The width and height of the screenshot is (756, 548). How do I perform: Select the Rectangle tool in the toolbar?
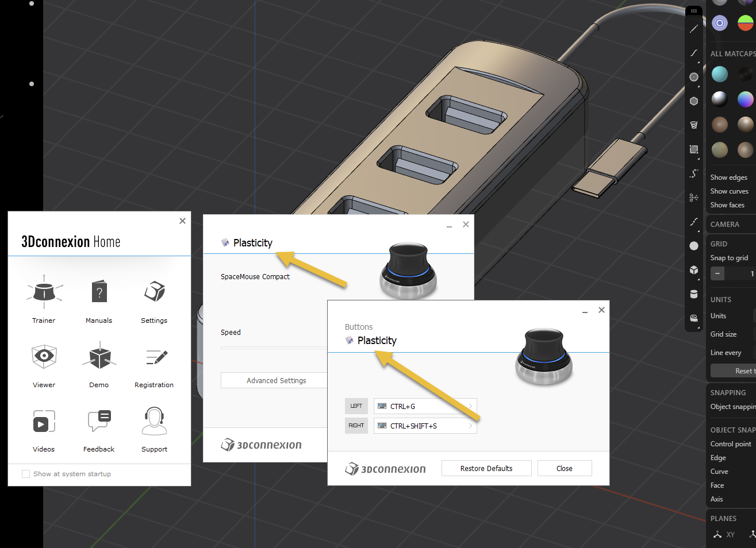point(693,150)
